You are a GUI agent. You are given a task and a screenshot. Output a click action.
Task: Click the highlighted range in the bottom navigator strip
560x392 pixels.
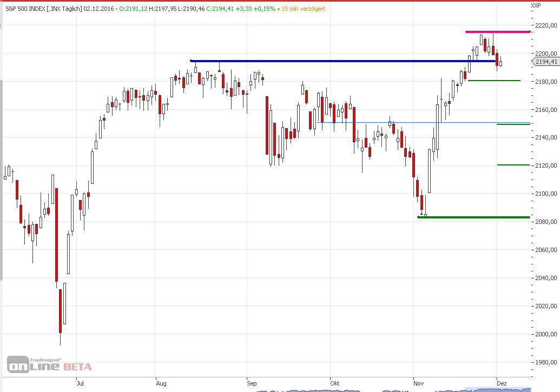497,389
